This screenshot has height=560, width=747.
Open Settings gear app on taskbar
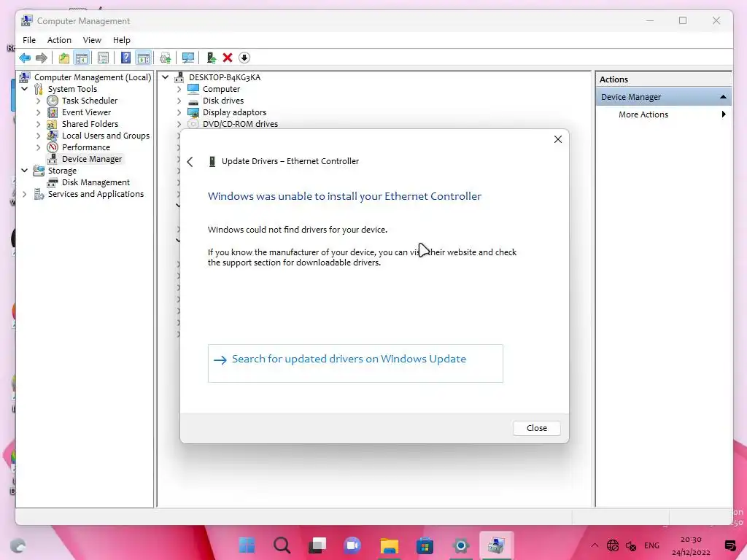point(461,545)
